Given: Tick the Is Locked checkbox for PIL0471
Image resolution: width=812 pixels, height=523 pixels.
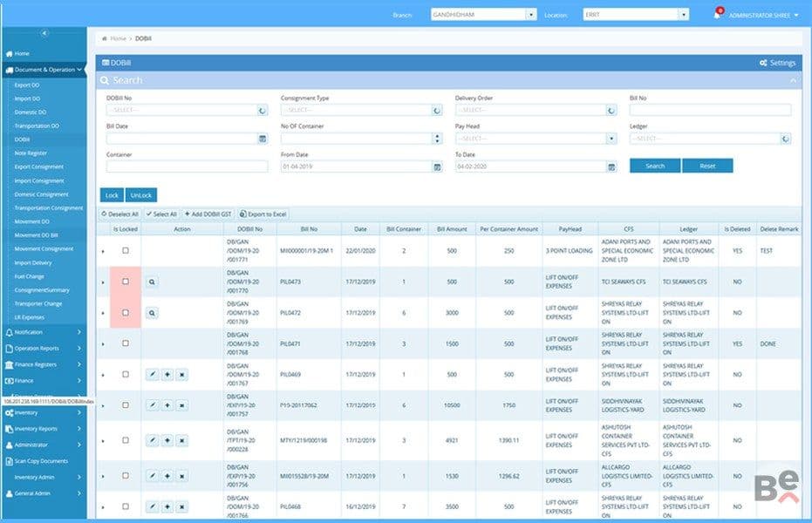Looking at the screenshot, I should (126, 343).
